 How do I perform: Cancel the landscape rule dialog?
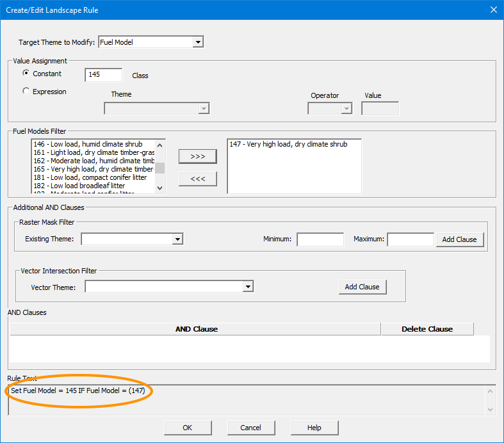click(x=251, y=428)
